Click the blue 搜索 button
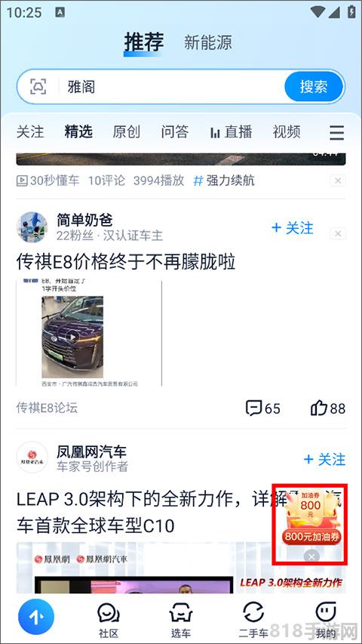362x644 pixels. 314,87
